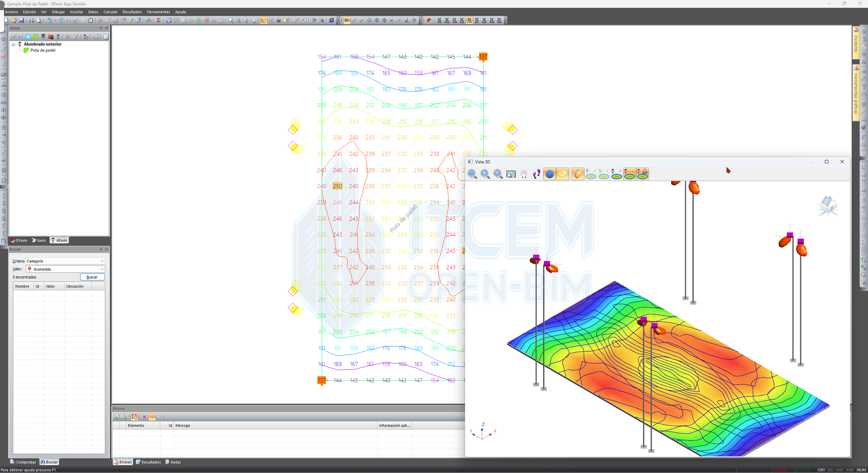Switch to the EVwin tab
Screen dimensions: 868x473
coord(19,240)
